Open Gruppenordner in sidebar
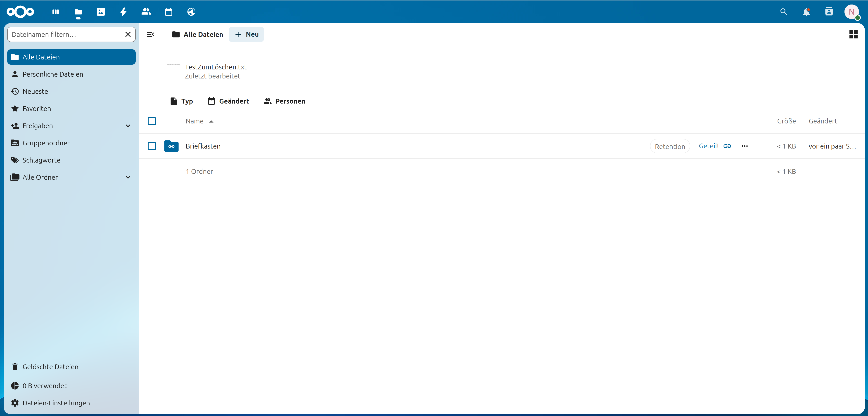The height and width of the screenshot is (416, 868). (x=71, y=143)
